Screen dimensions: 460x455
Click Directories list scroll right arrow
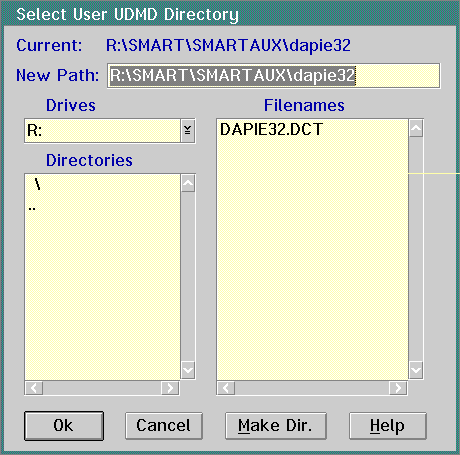tap(170, 388)
